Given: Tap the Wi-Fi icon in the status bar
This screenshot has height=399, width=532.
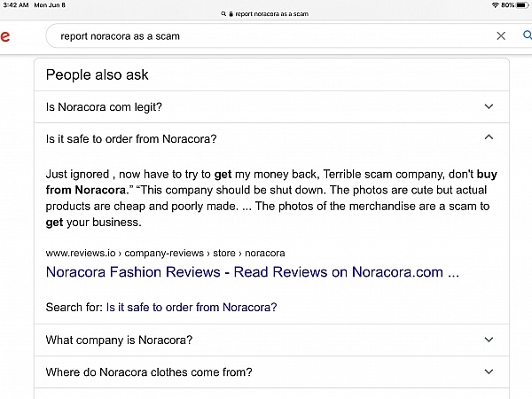Looking at the screenshot, I should 496,5.
